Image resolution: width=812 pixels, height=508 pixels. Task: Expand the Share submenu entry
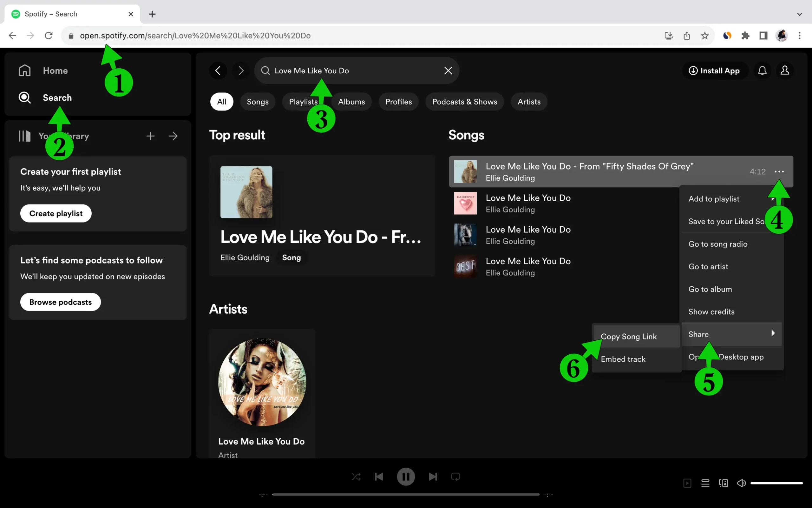[x=731, y=334]
